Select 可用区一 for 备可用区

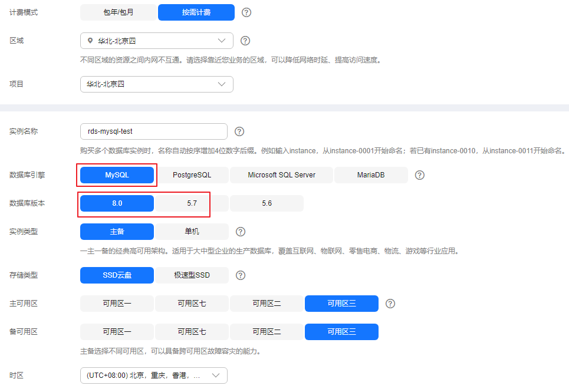point(117,332)
